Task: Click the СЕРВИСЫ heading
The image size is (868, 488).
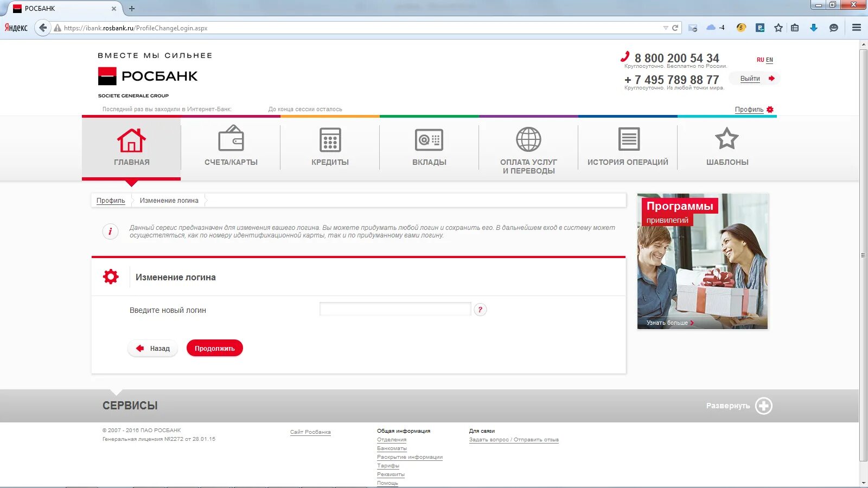Action: click(x=130, y=406)
